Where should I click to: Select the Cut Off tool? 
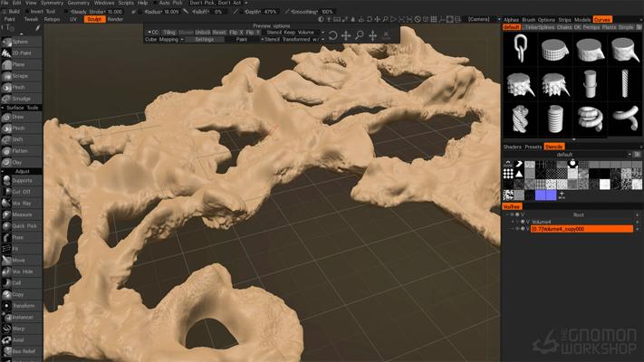click(21, 192)
